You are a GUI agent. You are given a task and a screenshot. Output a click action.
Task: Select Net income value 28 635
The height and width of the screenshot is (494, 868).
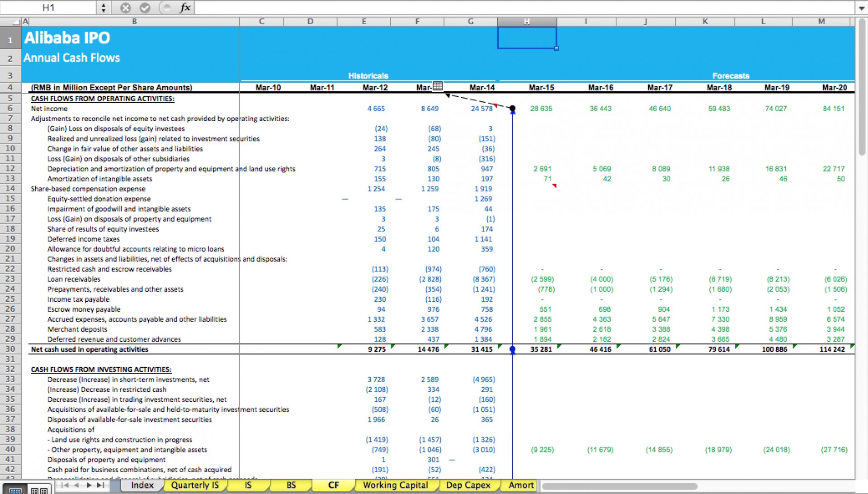click(541, 109)
